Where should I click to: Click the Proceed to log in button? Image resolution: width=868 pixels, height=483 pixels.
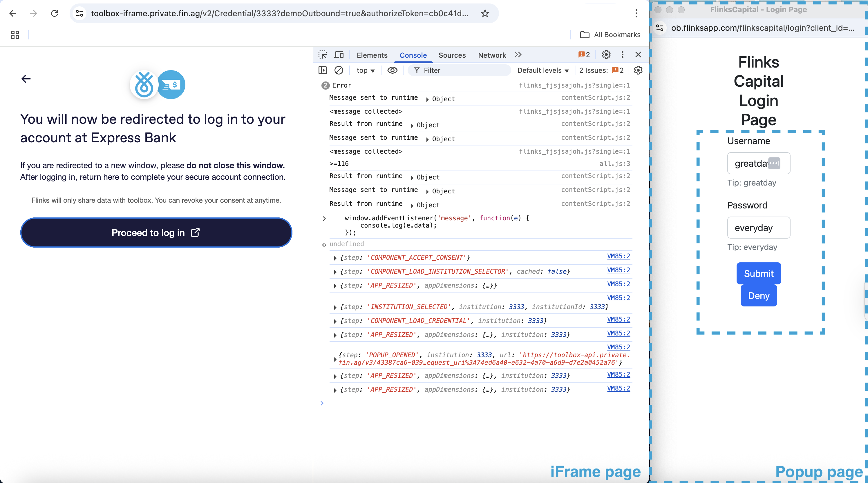tap(156, 233)
